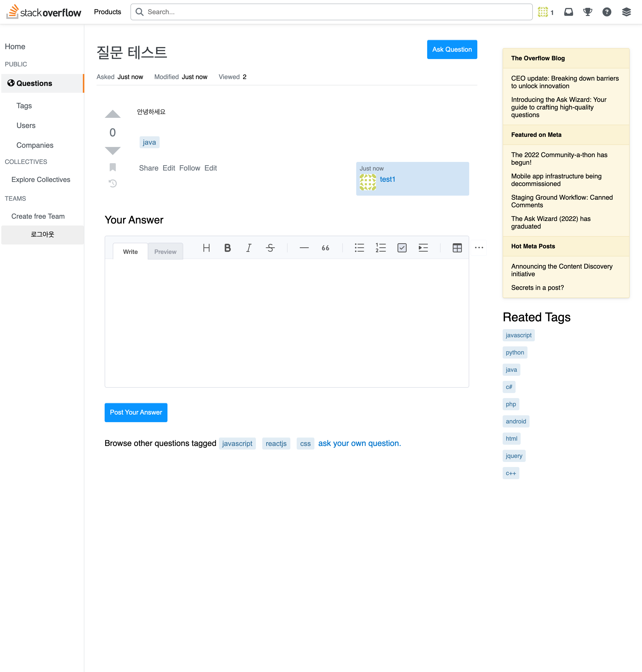Image resolution: width=642 pixels, height=672 pixels.
Task: Insert a task checklist
Action: pyautogui.click(x=402, y=248)
